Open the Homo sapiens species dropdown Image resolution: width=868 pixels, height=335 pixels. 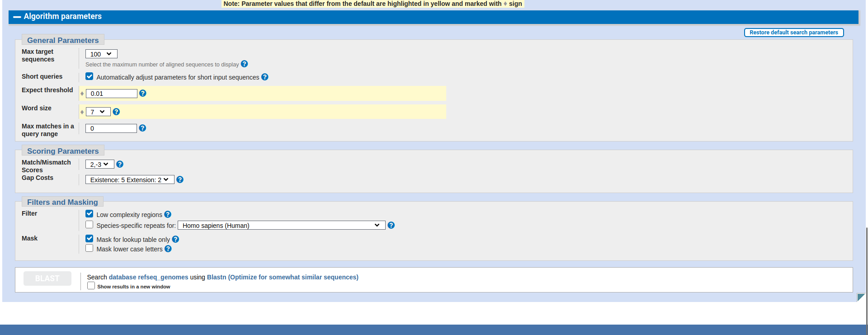click(x=281, y=225)
